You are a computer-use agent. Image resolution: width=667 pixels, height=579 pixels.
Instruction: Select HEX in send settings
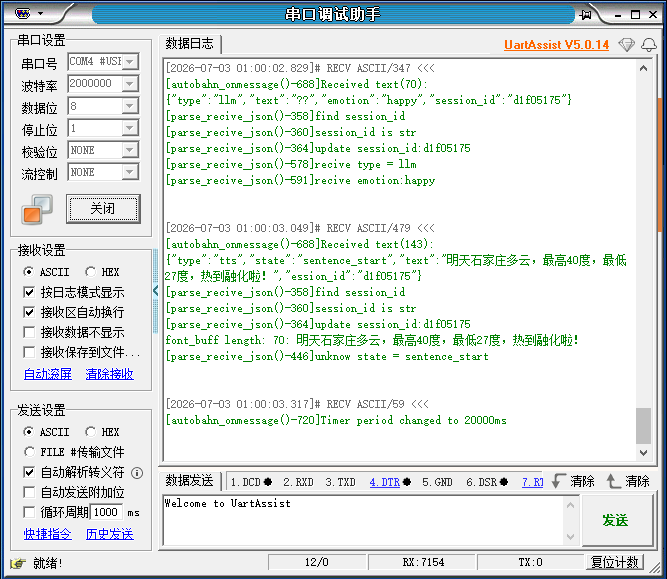(x=102, y=432)
